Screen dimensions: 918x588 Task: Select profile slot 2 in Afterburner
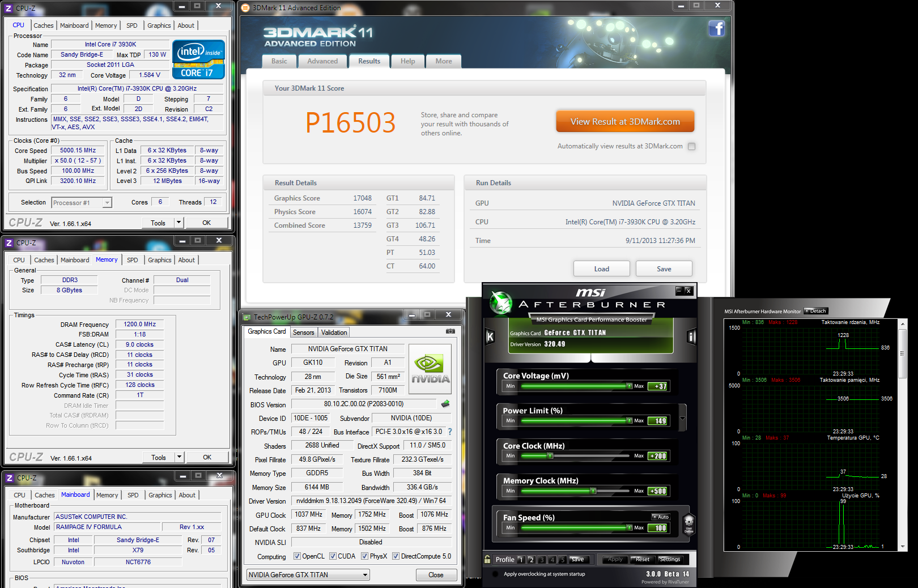click(x=531, y=560)
